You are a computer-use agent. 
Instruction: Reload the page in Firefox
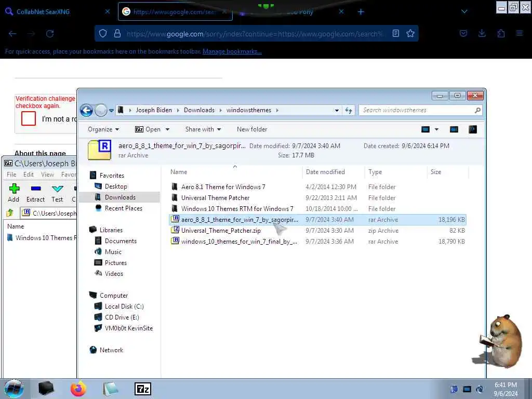point(50,34)
